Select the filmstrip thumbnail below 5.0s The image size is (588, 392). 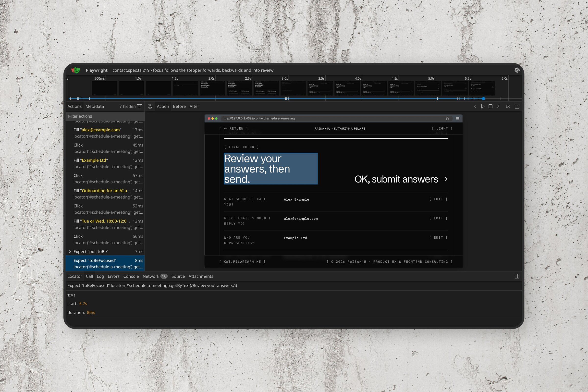tap(428, 88)
